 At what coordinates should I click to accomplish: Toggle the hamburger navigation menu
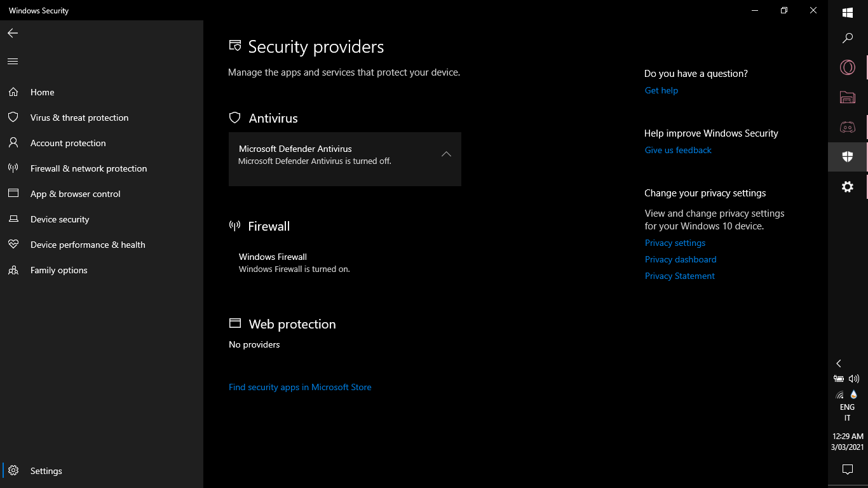pyautogui.click(x=13, y=62)
